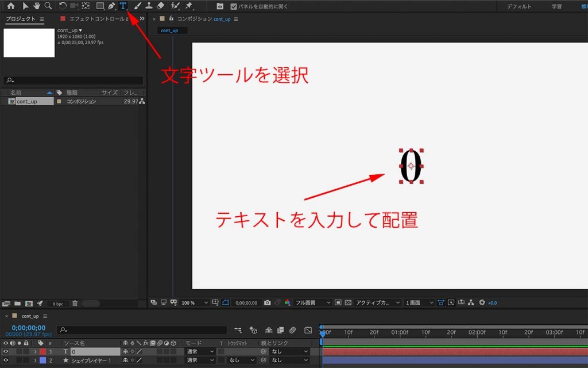
Task: Open cont_up dropdown arrow in project preview
Action: point(80,30)
